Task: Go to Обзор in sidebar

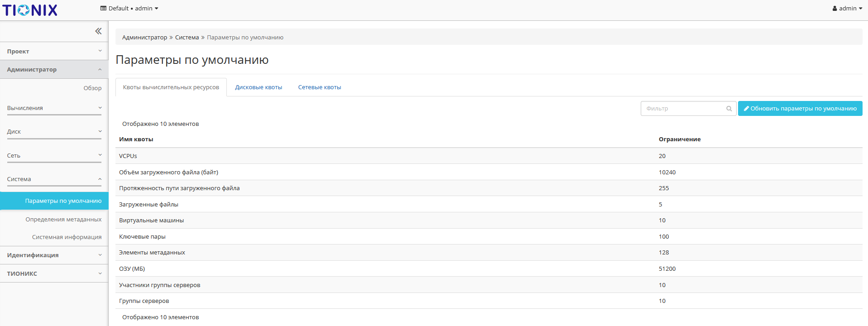Action: (92, 88)
